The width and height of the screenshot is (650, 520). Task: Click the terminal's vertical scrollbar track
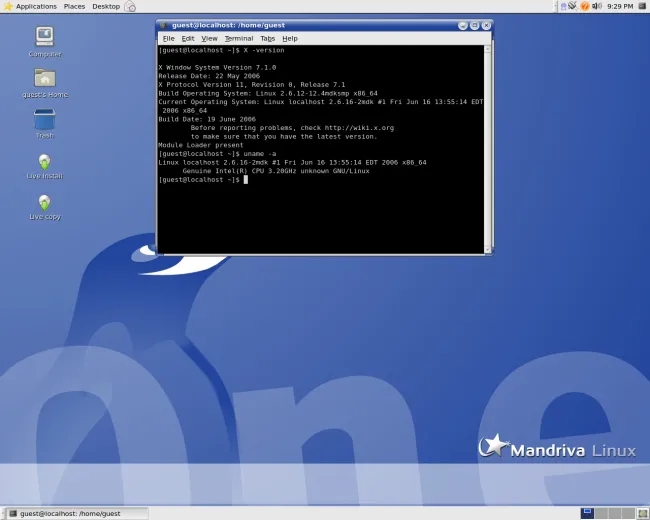(488, 149)
